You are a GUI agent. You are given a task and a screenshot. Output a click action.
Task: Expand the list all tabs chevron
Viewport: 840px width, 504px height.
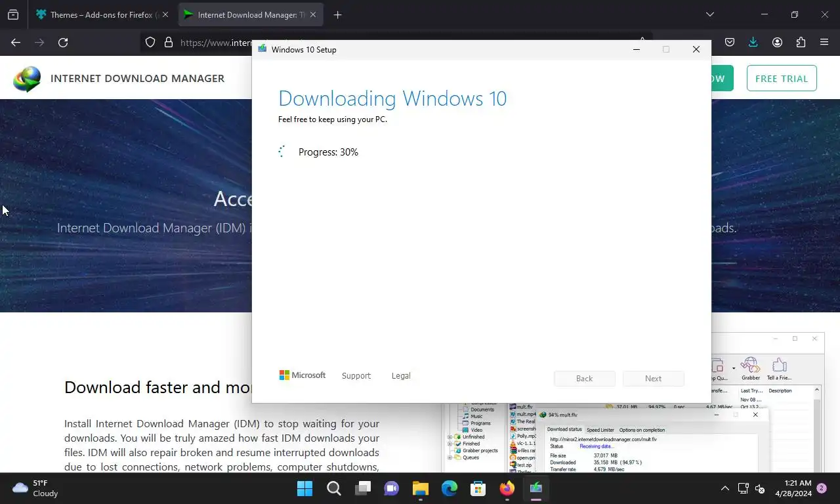709,14
